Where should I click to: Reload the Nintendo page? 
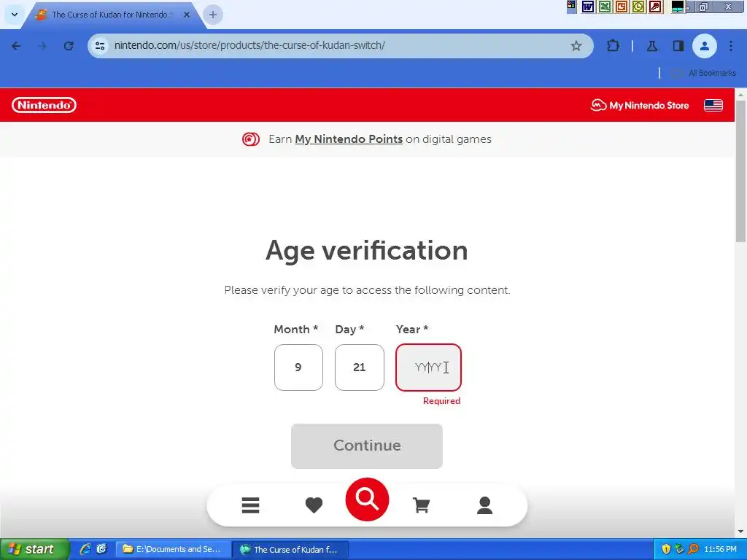pyautogui.click(x=69, y=46)
